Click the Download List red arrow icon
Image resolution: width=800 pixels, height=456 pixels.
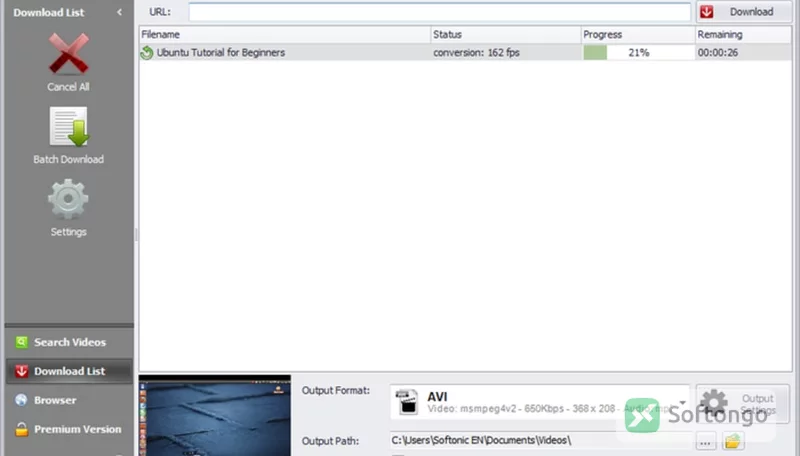pyautogui.click(x=21, y=371)
